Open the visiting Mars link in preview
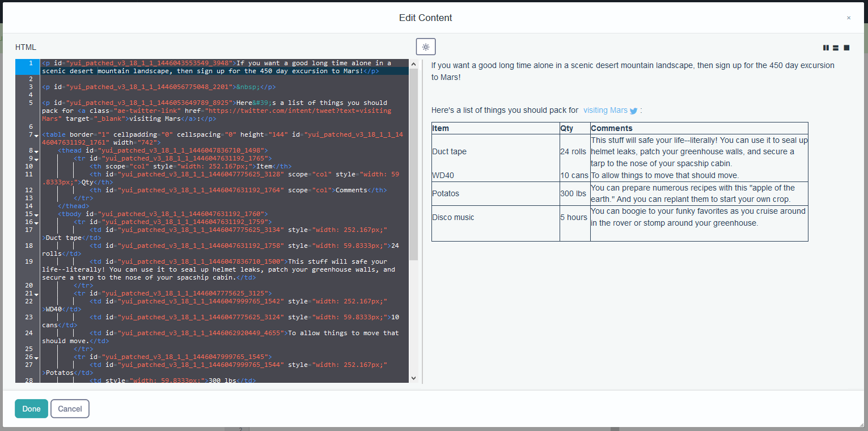Screen dimensions: 868x431 click(x=606, y=110)
